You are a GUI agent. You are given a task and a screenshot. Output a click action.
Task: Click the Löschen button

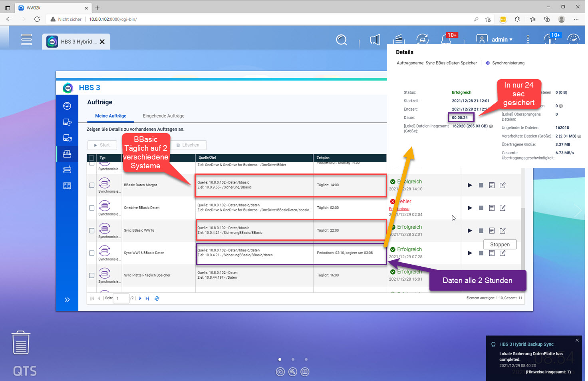[188, 145]
